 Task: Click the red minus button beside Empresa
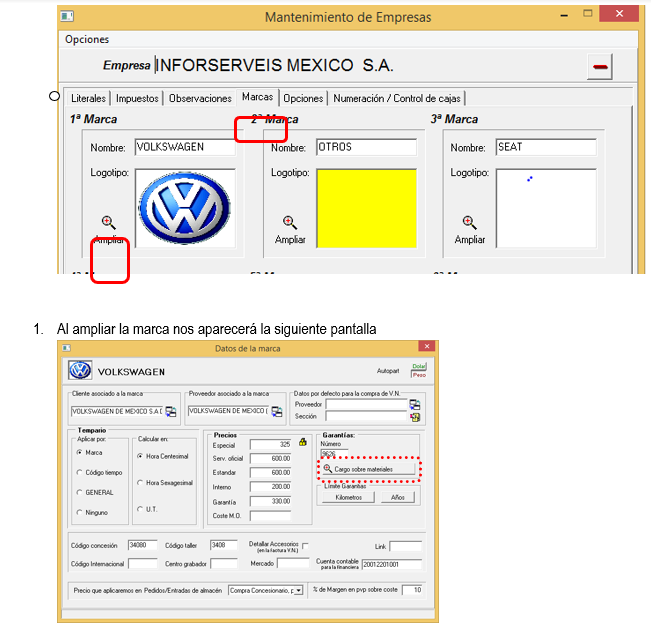pos(600,67)
